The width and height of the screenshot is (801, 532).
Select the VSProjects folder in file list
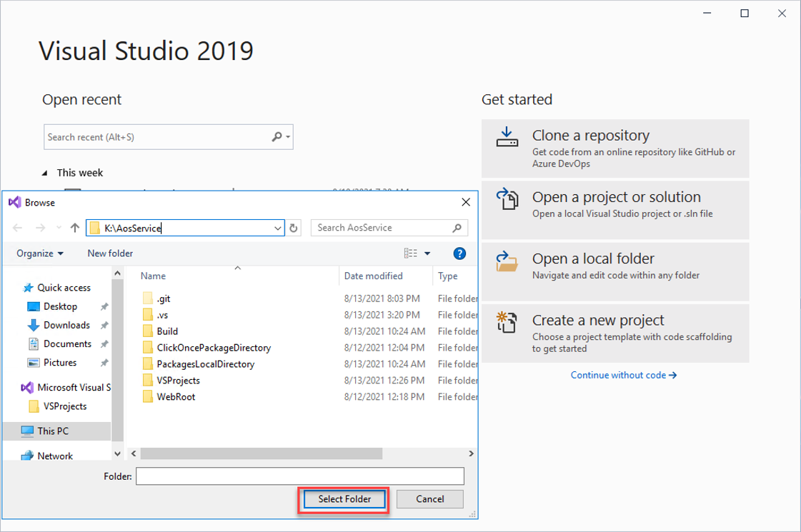pyautogui.click(x=179, y=381)
